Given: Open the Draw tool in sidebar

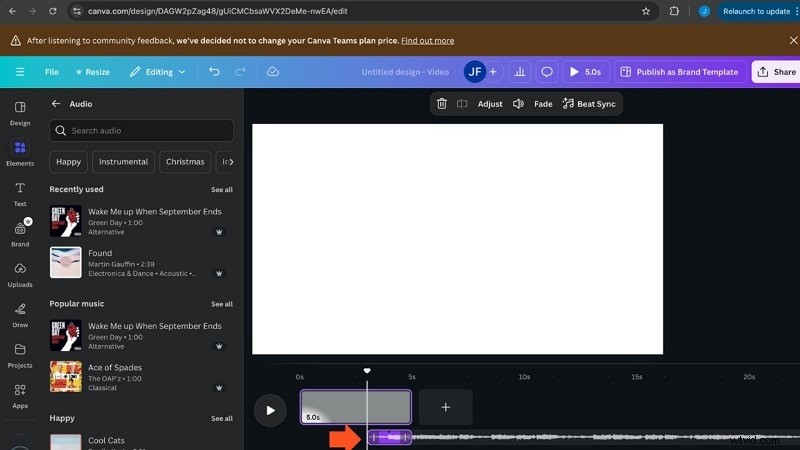Looking at the screenshot, I should (x=20, y=314).
